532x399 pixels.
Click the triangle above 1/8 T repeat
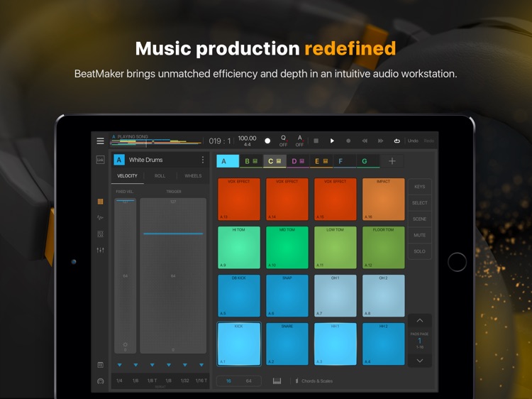(152, 365)
